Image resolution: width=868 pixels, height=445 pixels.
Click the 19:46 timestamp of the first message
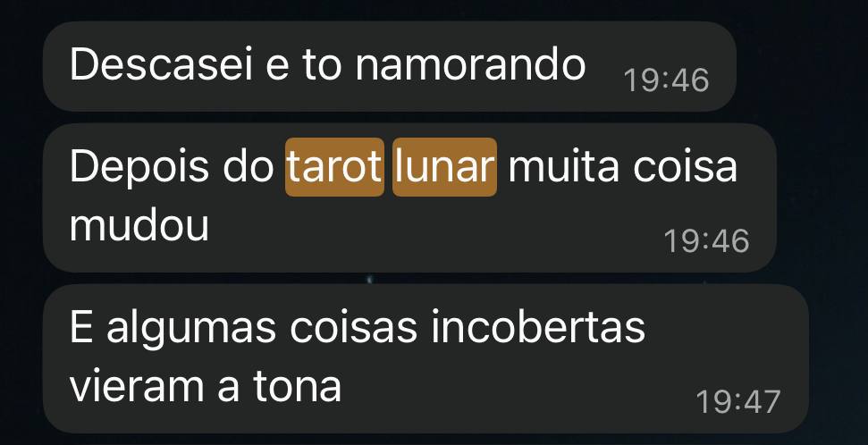pos(667,80)
